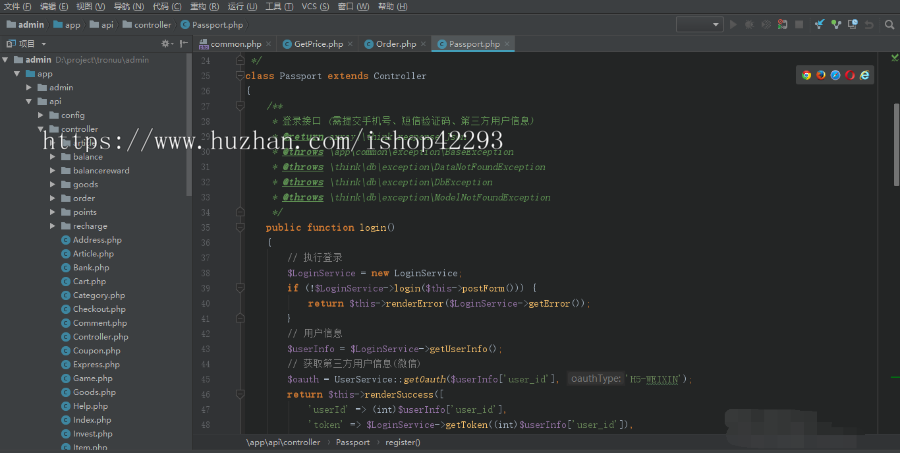Click the Stop square icon

tap(798, 25)
